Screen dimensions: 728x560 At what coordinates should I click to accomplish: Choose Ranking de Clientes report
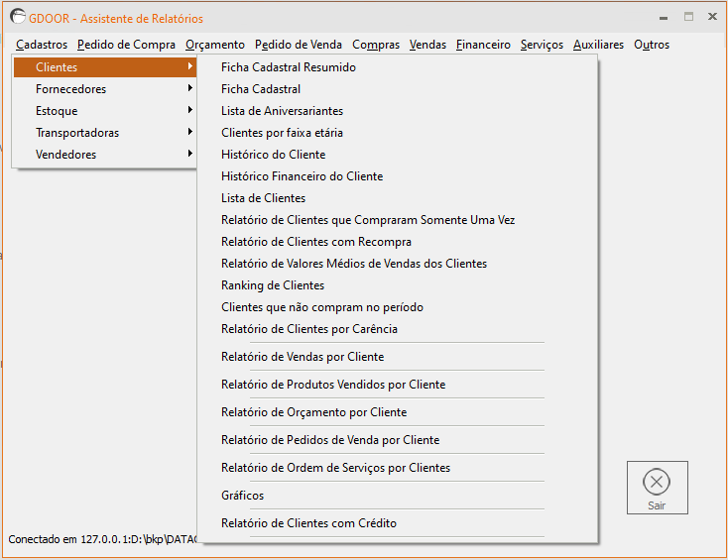[x=273, y=285]
